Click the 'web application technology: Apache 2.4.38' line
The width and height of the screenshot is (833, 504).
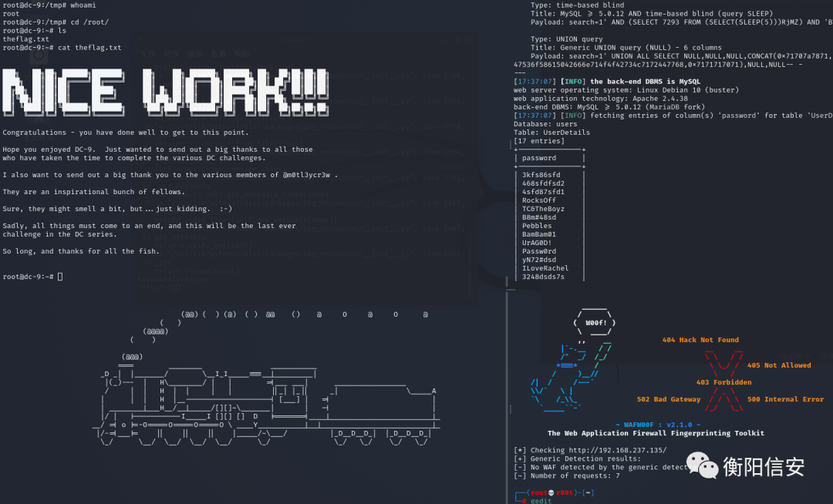pos(600,98)
